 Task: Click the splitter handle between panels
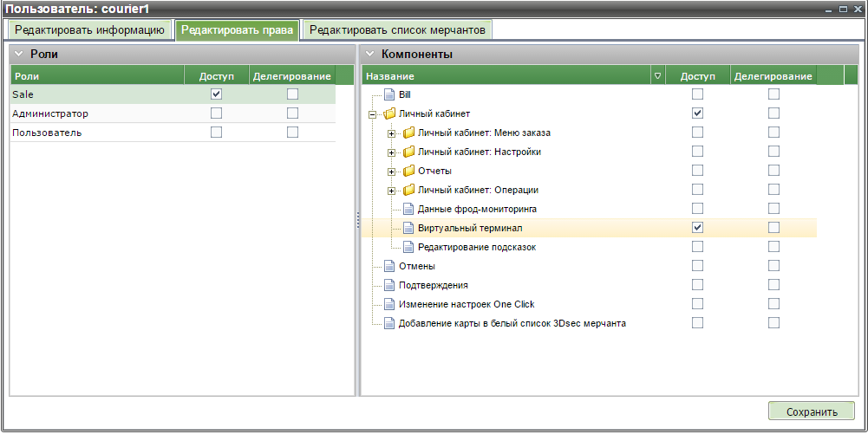[357, 222]
